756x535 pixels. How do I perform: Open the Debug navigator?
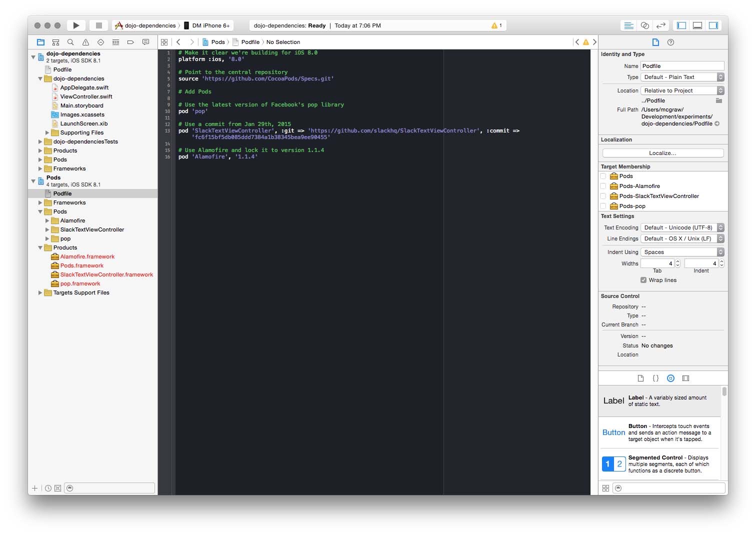click(115, 42)
